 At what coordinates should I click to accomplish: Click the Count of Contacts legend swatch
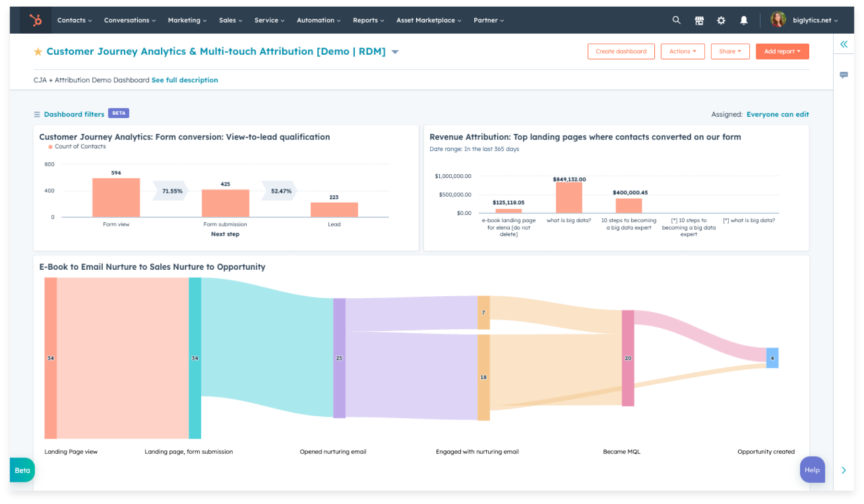(50, 147)
